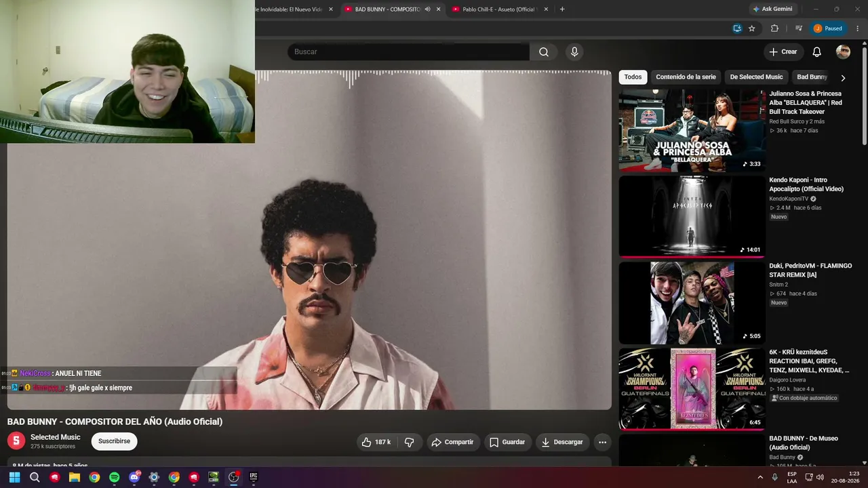This screenshot has width=868, height=488.
Task: Switch to OBS Studio in the taskbar
Action: (x=234, y=477)
